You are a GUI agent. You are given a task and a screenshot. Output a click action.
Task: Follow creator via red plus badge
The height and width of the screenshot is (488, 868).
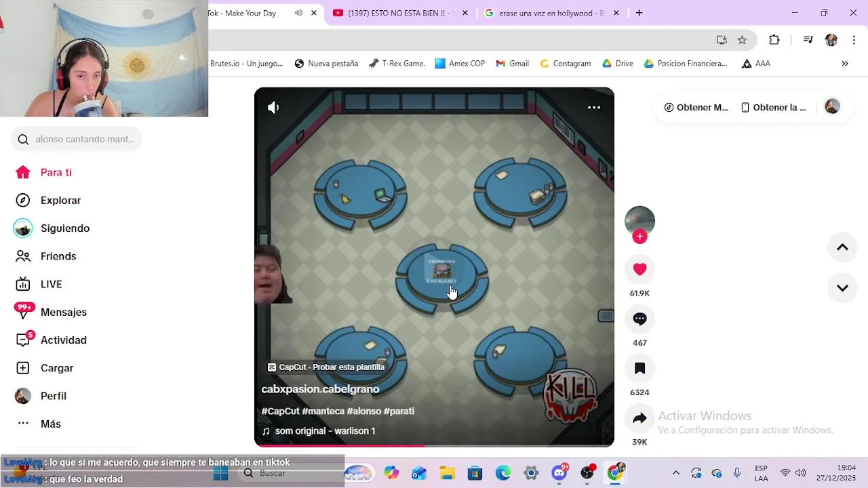pos(639,237)
